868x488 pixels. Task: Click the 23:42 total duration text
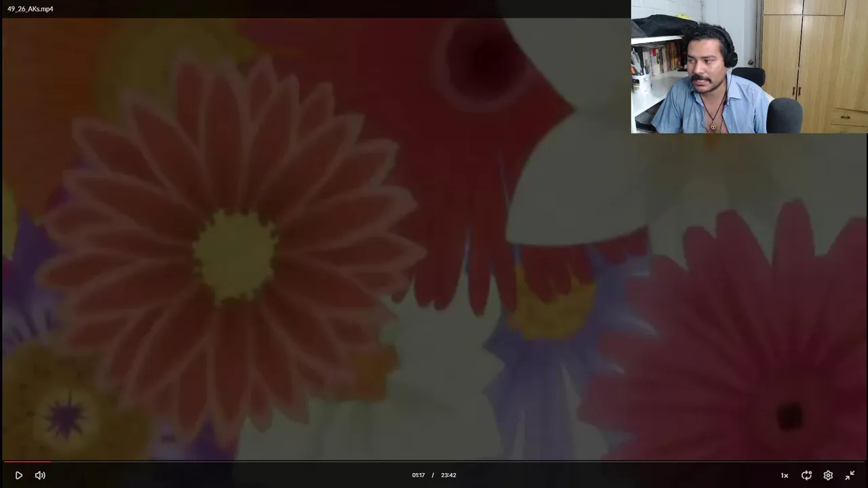448,475
